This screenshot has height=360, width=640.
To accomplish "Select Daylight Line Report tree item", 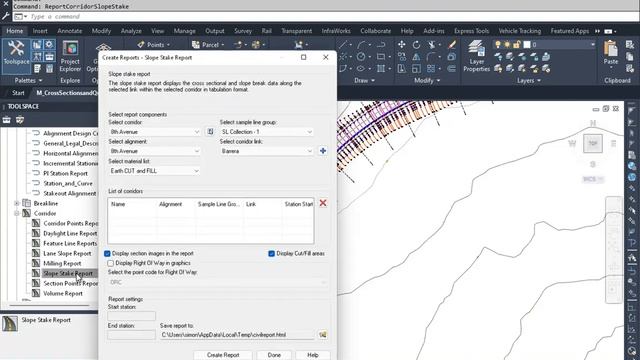I will pos(70,233).
